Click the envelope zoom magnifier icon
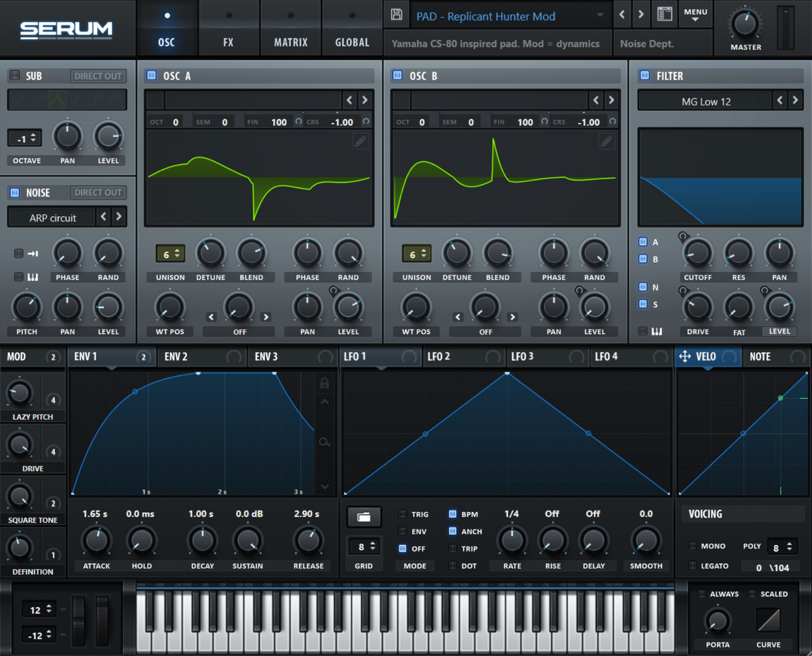Image resolution: width=812 pixels, height=656 pixels. point(324,442)
